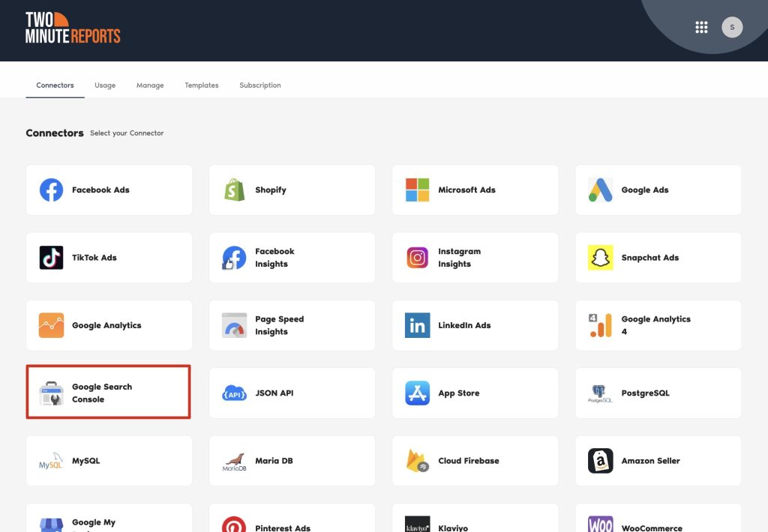Viewport: 768px width, 532px height.
Task: Open the Subscription tab
Action: 260,85
